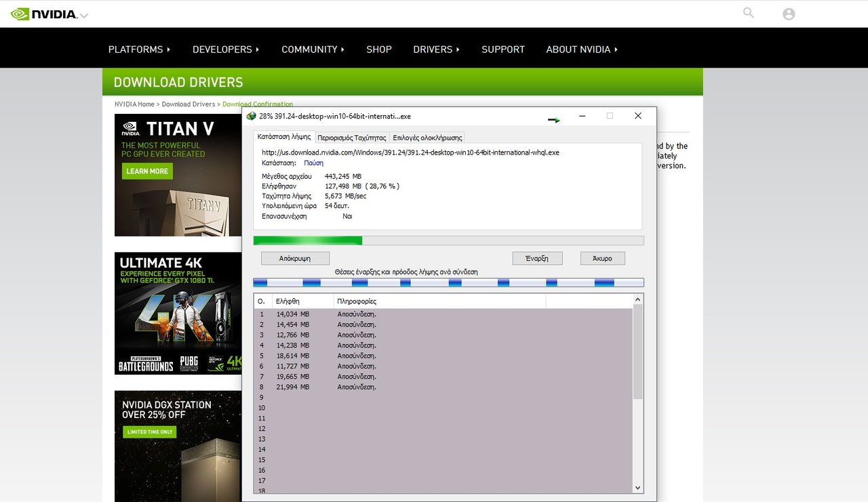The height and width of the screenshot is (502, 868).
Task: Expand the COMMUNITY menu
Action: [x=313, y=49]
